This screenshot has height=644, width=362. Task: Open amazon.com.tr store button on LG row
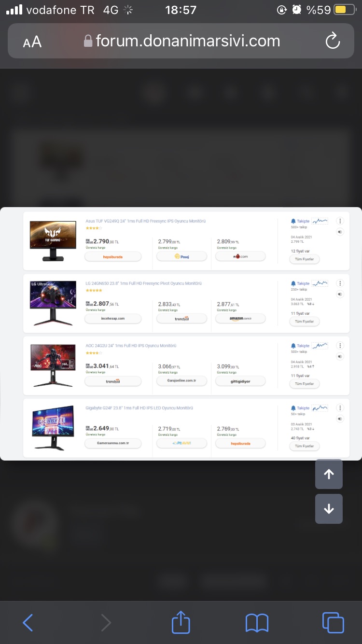[240, 319]
